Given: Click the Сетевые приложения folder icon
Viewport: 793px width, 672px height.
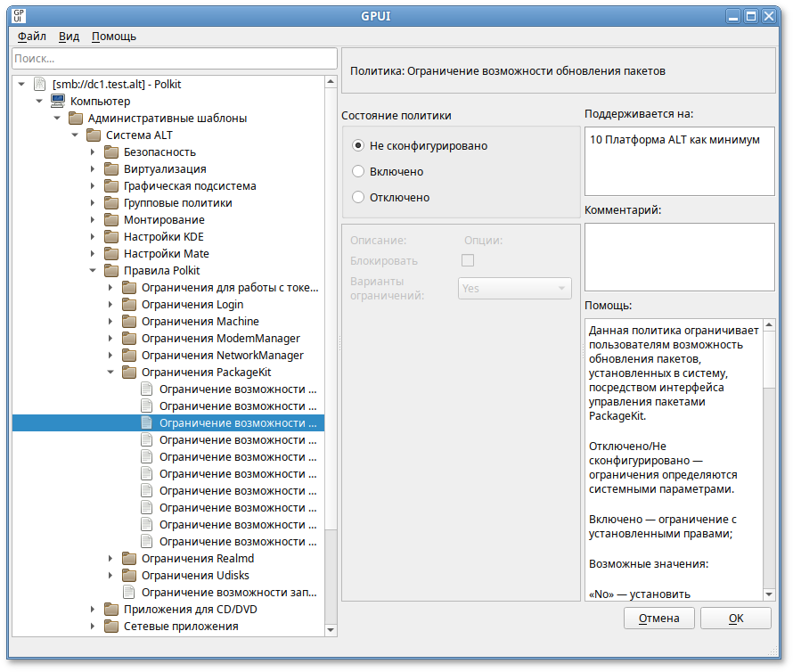Looking at the screenshot, I should (x=110, y=626).
